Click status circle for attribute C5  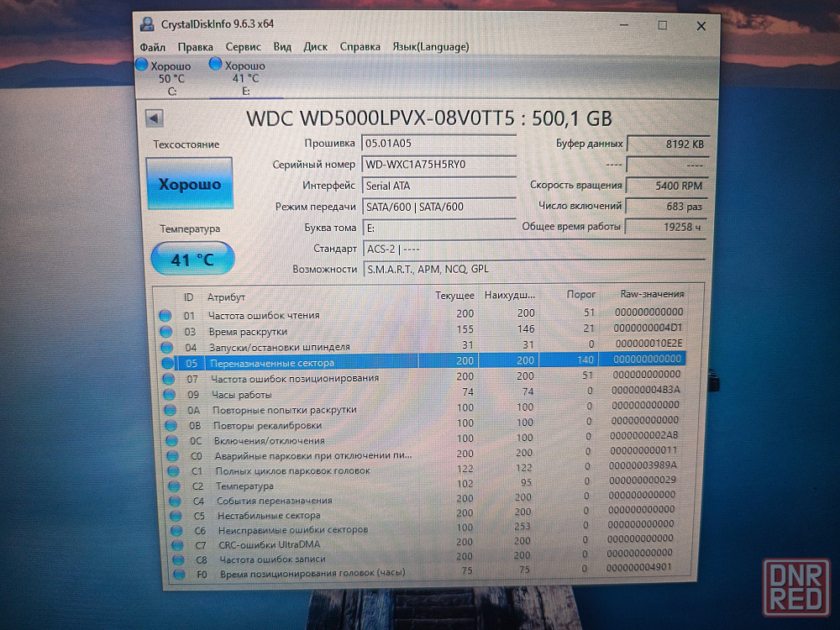(x=176, y=516)
